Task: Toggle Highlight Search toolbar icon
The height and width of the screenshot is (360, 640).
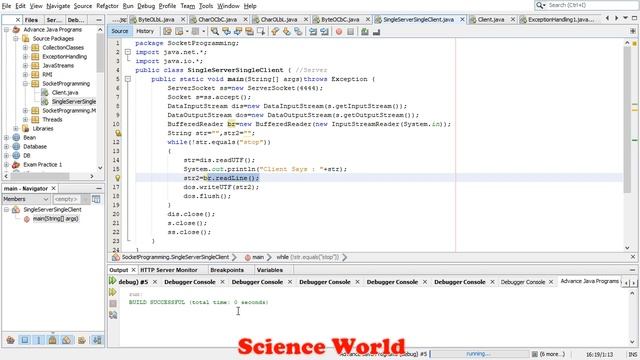Action: [249, 31]
